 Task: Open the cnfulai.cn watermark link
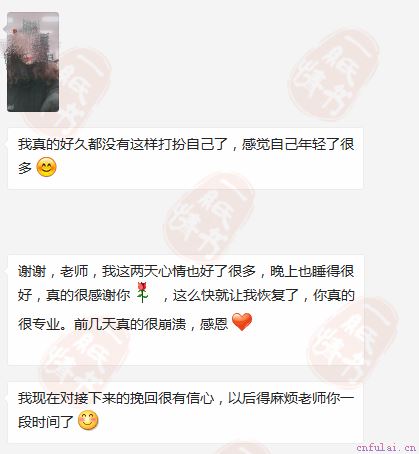pos(386,447)
